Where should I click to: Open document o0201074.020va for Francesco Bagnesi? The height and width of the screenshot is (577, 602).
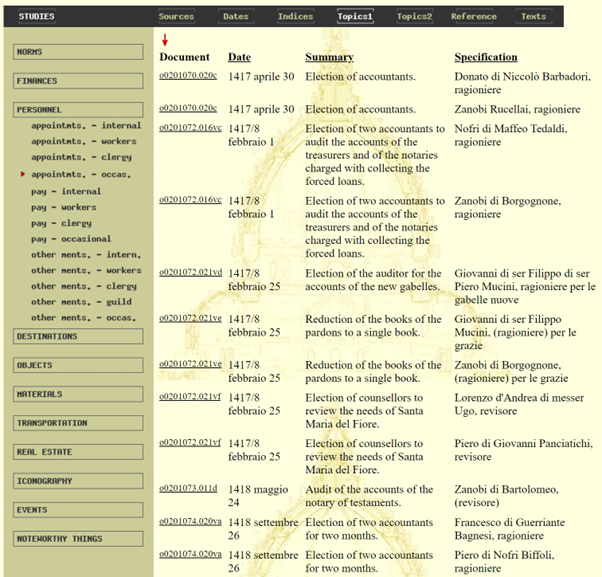(190, 521)
